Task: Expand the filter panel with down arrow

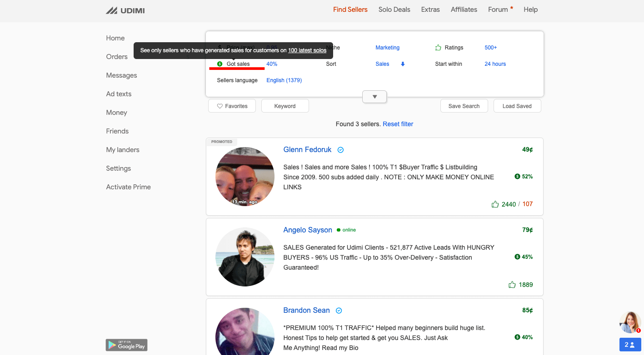Action: pyautogui.click(x=374, y=97)
